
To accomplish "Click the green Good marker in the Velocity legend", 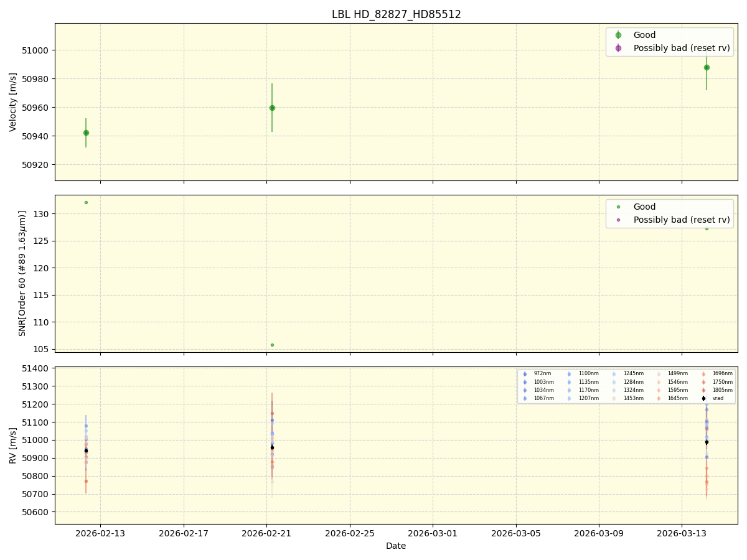I will [619, 35].
